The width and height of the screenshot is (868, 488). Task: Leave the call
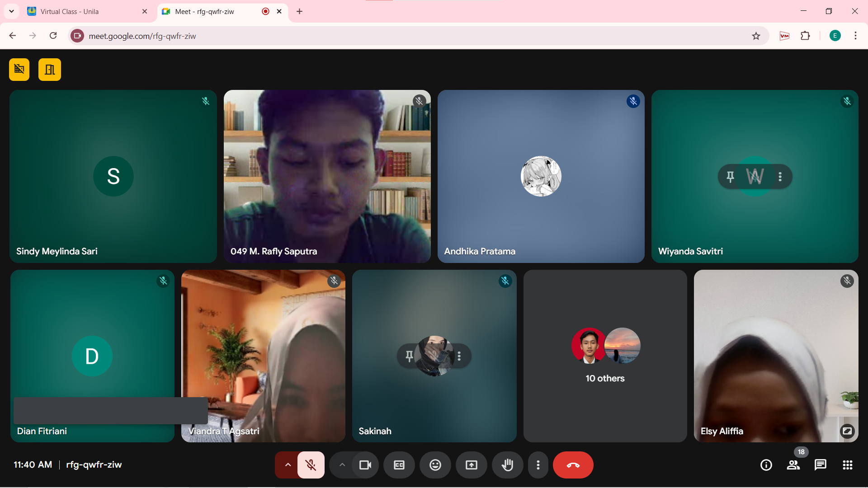(573, 465)
